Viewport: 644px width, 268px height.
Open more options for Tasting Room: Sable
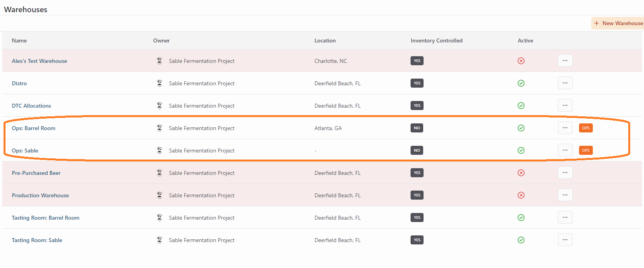(x=565, y=240)
